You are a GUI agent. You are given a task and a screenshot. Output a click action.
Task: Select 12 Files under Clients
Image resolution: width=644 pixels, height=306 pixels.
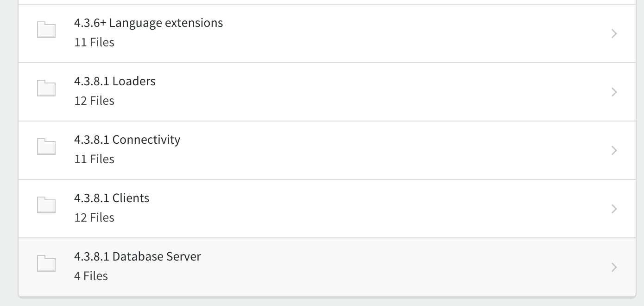94,217
